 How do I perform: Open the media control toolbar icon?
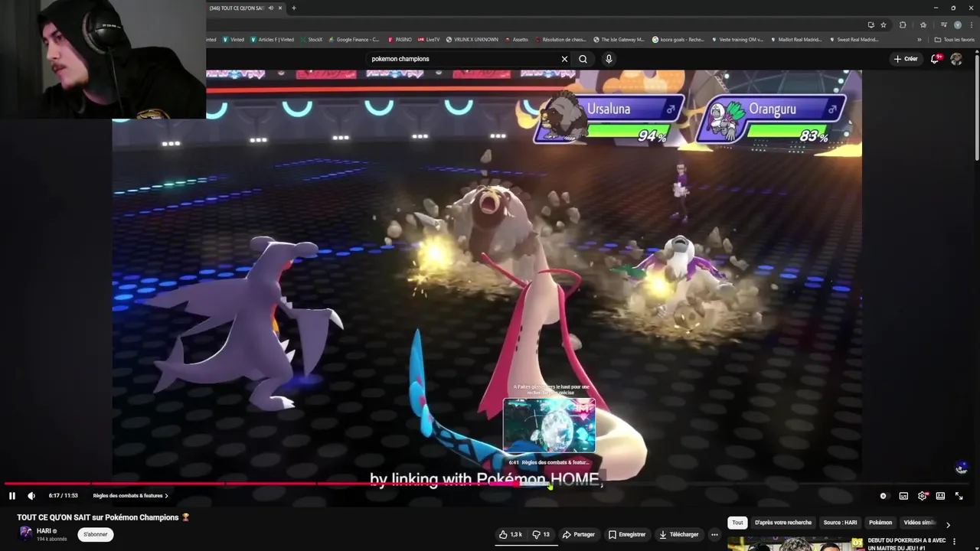click(x=944, y=24)
